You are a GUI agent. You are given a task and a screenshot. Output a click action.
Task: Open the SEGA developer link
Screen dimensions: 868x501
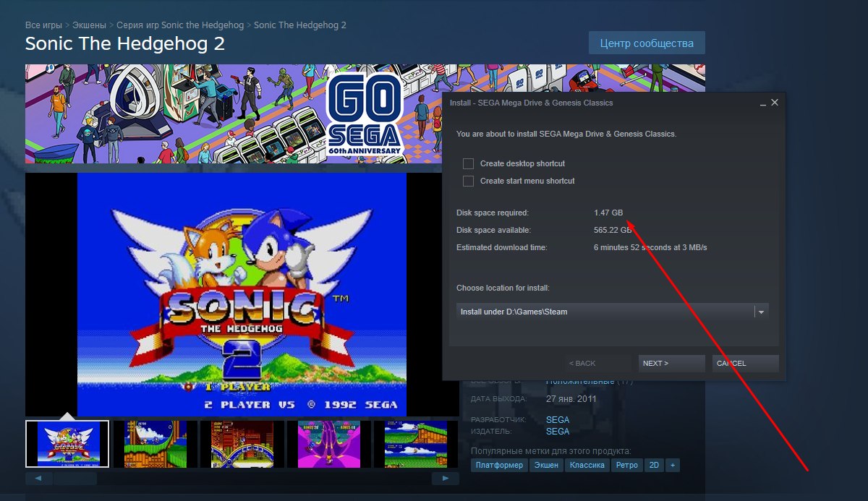558,420
